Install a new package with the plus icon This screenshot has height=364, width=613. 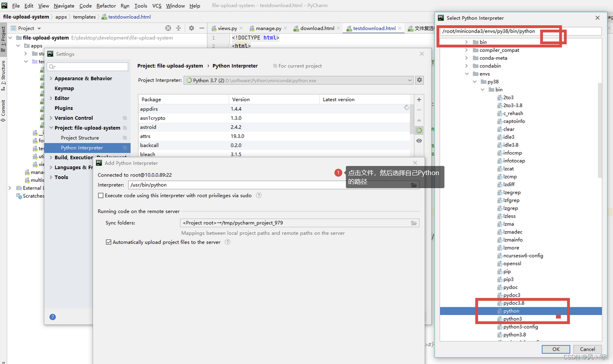tap(419, 99)
